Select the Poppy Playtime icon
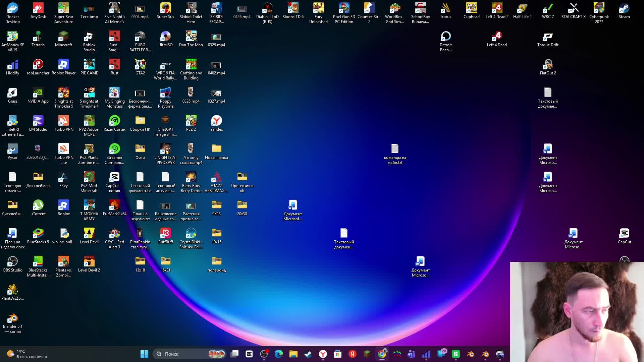644x362 pixels. click(165, 97)
